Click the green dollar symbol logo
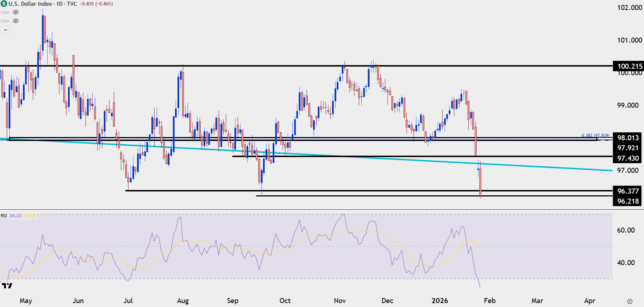Screen dimensions: 644x307 pos(4,4)
